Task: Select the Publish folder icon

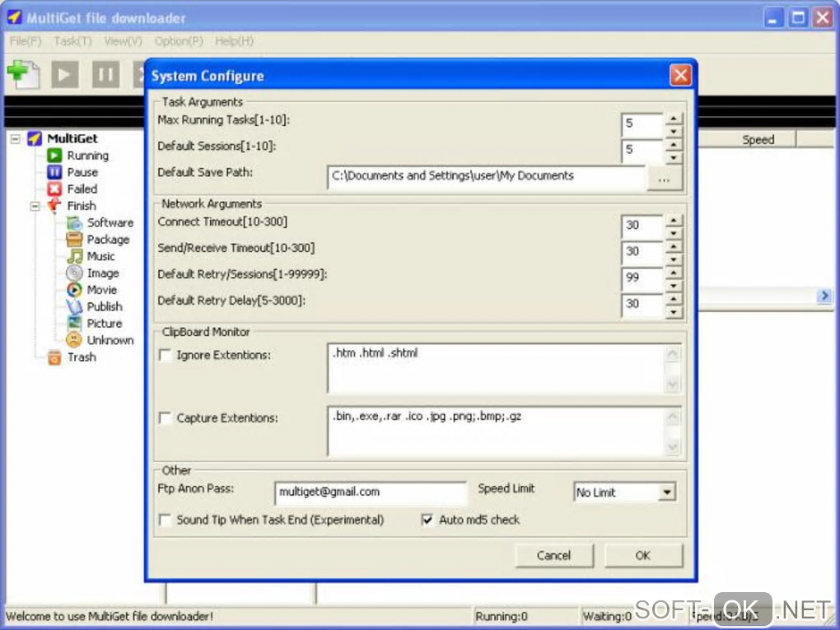Action: 74,306
